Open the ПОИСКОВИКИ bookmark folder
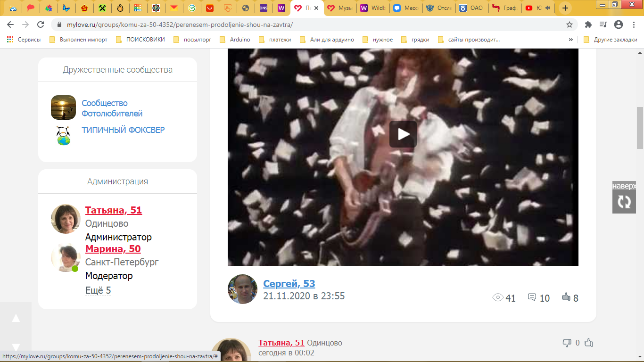This screenshot has height=362, width=644. point(140,40)
